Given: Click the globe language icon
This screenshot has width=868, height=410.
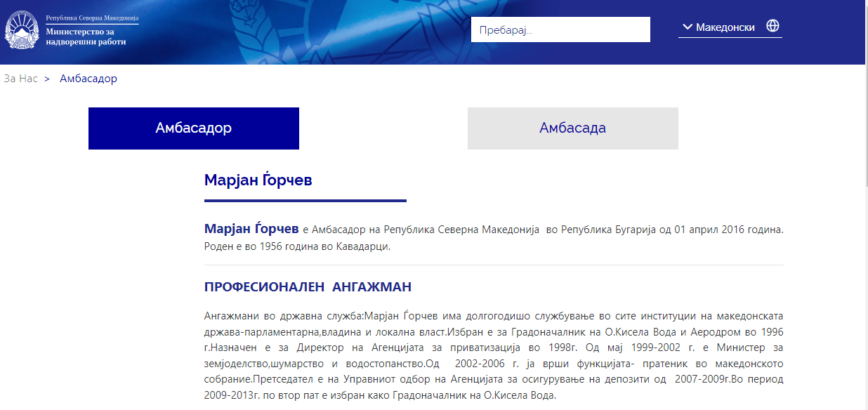Looking at the screenshot, I should 772,26.
